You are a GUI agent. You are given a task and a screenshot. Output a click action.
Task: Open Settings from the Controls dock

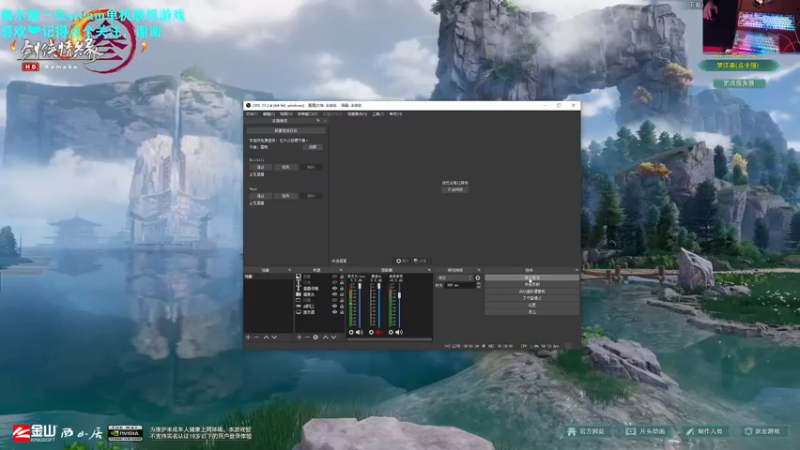tap(532, 305)
